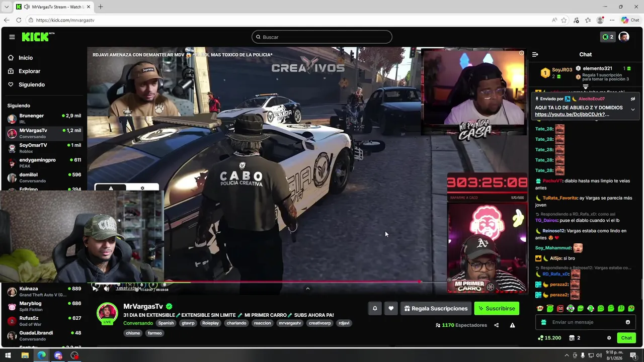Hide the pinned message using the eye-slash icon

tap(633, 99)
